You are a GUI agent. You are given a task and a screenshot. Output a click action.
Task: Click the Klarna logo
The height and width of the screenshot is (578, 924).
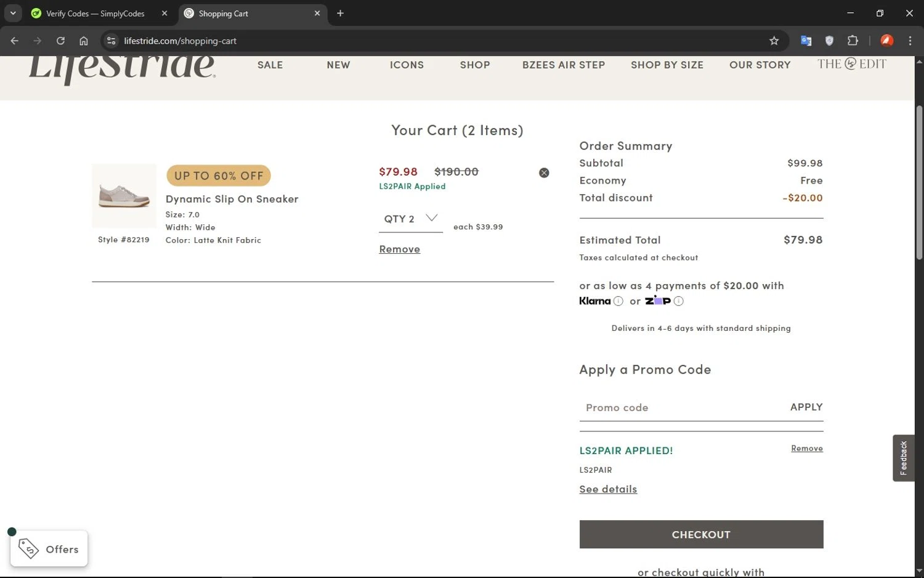click(x=594, y=301)
